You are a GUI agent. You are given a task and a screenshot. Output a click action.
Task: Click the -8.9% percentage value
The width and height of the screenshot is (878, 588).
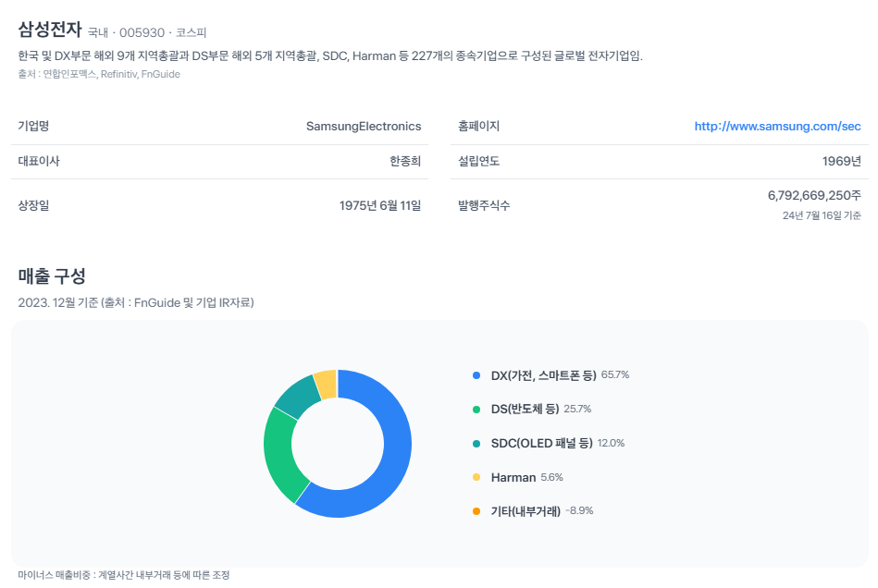tap(579, 510)
